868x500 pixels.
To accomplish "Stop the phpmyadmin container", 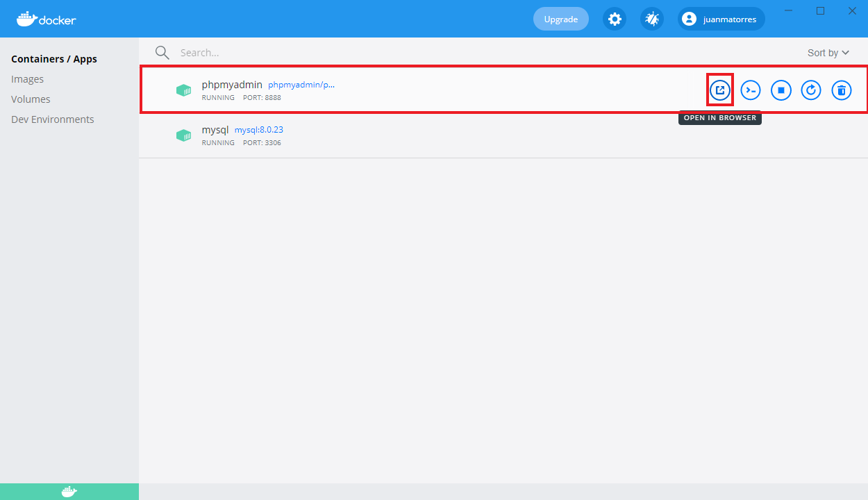I will click(781, 90).
